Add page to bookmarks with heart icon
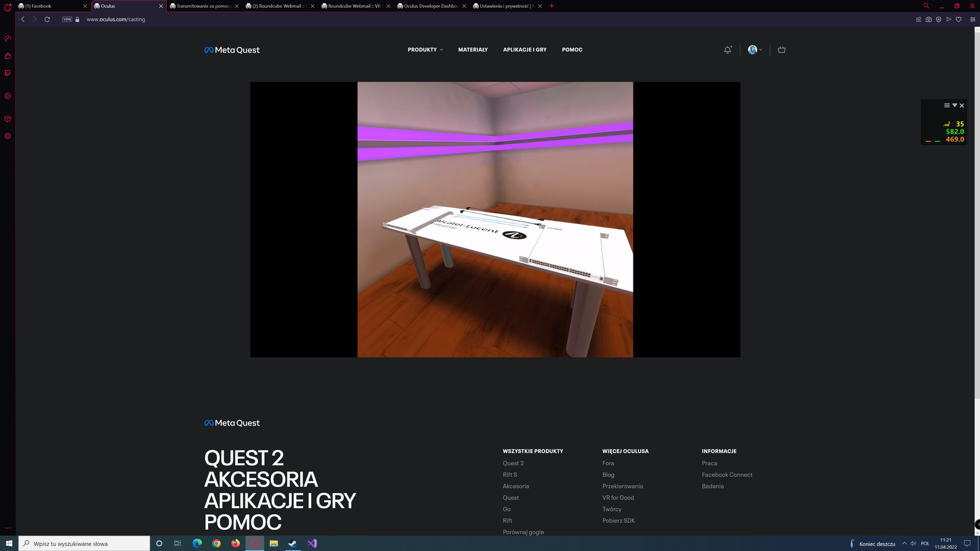This screenshot has height=551, width=980. pos(959,20)
